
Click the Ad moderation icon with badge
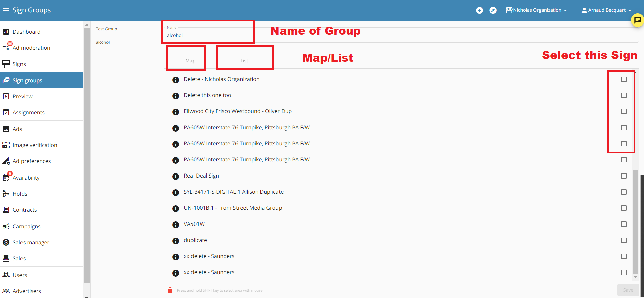point(7,47)
